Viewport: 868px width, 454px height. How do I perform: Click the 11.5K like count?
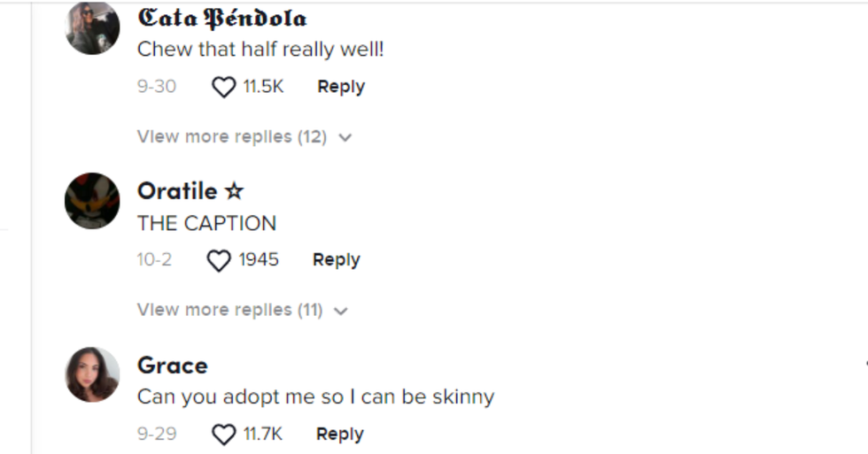[x=263, y=87]
